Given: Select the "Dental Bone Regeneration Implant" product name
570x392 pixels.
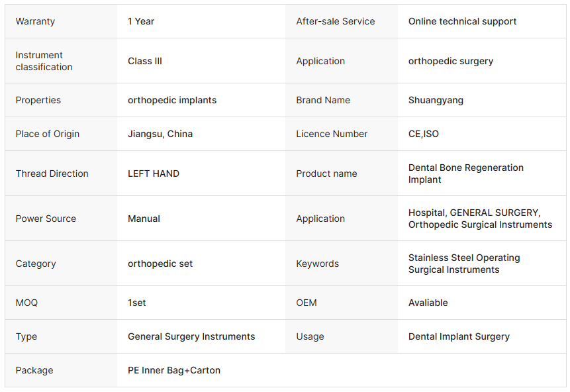Looking at the screenshot, I should 465,173.
